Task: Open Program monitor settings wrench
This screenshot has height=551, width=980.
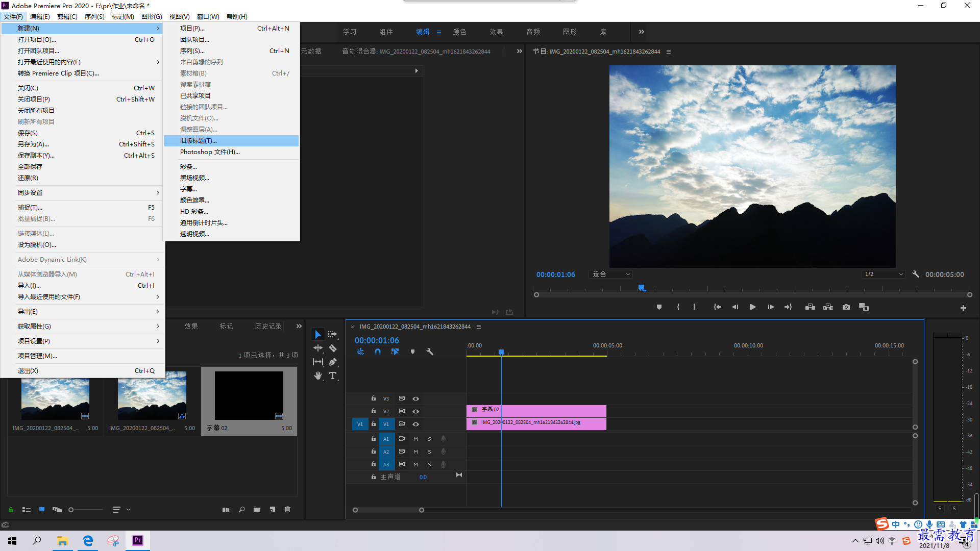Action: point(916,274)
